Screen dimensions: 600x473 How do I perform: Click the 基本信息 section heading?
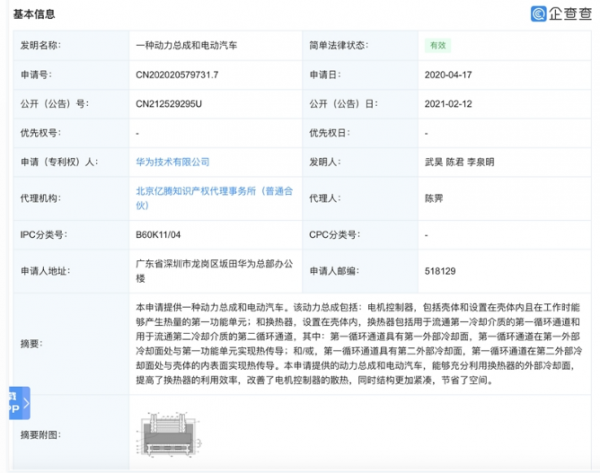tap(34, 14)
